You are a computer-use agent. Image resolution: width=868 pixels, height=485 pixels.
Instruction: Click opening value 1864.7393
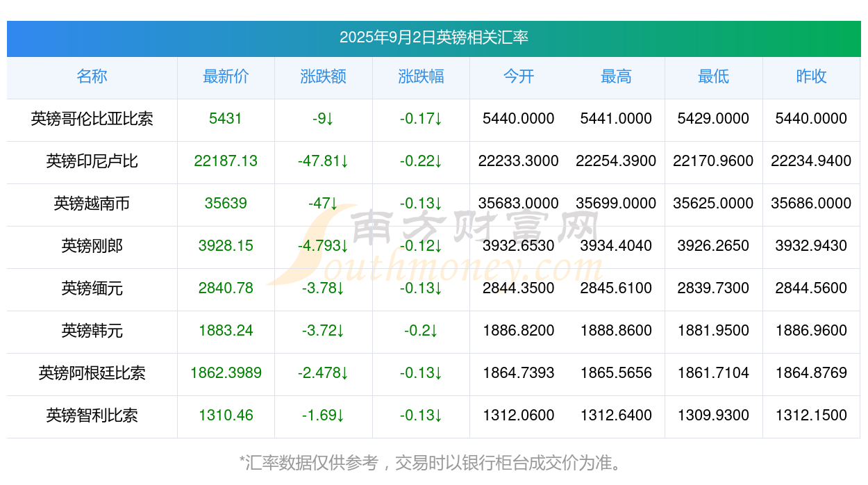click(x=519, y=373)
